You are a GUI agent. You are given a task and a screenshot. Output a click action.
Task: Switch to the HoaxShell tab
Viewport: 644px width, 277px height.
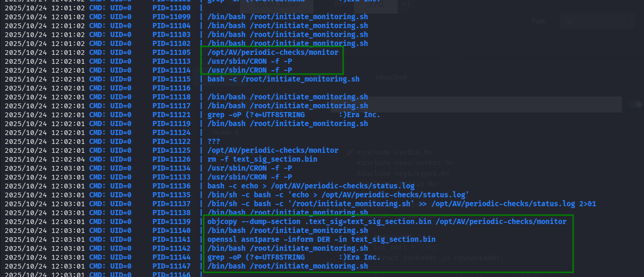[391, 77]
